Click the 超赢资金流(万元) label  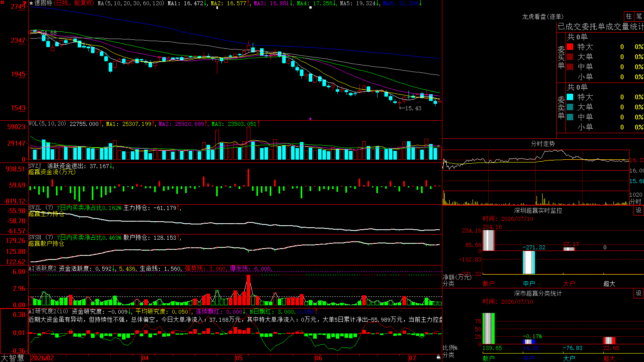[x=52, y=172]
